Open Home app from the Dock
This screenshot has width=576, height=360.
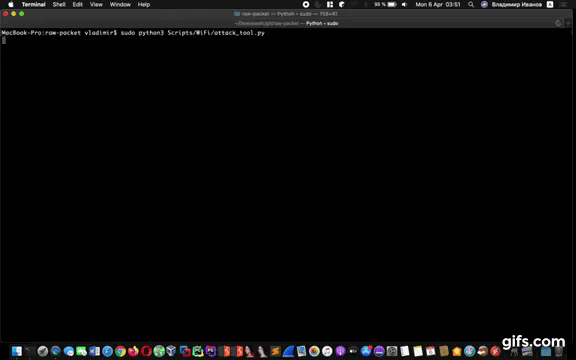point(457,351)
